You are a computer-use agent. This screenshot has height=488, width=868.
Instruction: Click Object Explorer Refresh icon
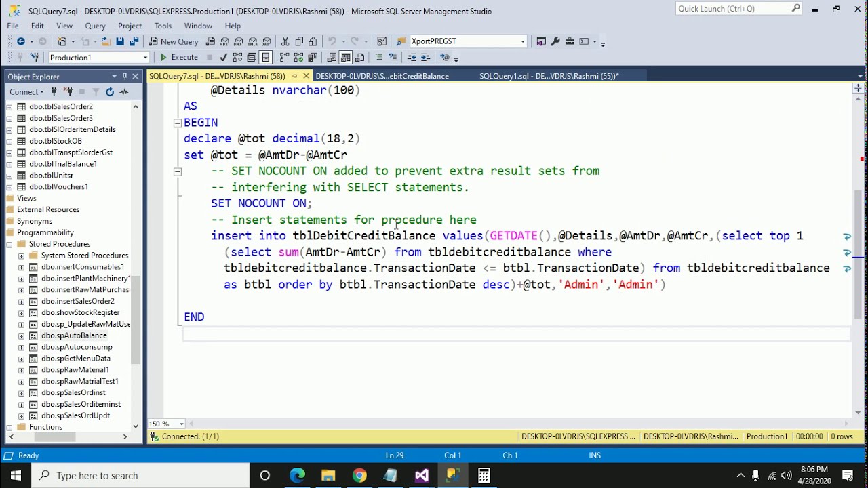110,91
